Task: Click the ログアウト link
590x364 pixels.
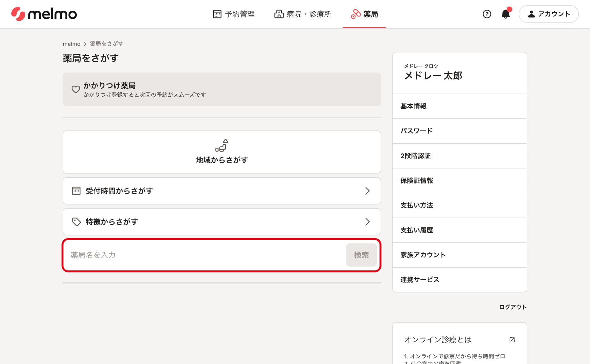Action: [513, 307]
